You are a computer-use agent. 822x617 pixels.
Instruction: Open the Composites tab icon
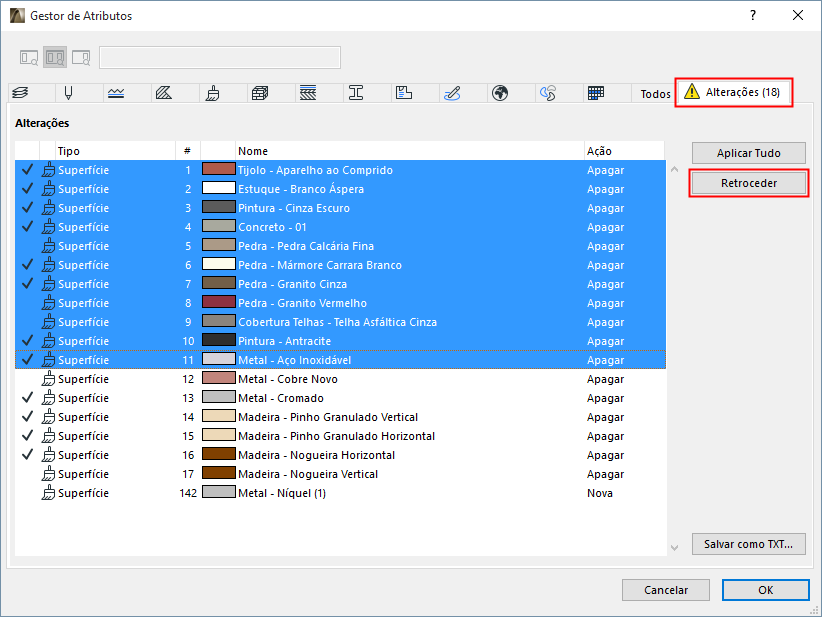point(308,93)
